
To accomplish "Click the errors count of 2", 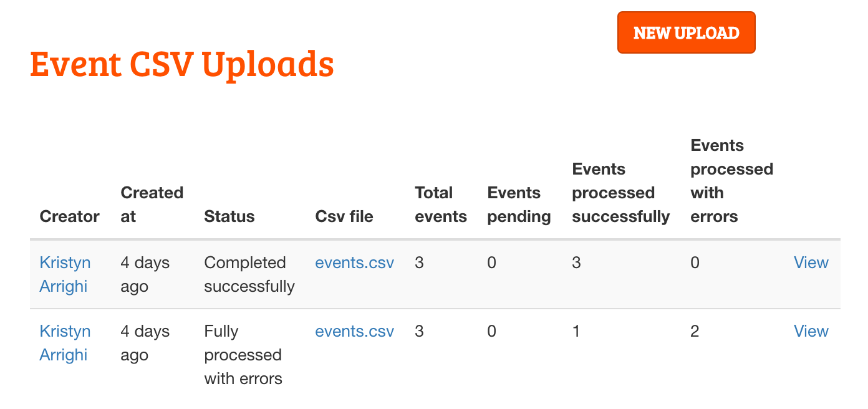I will (695, 331).
